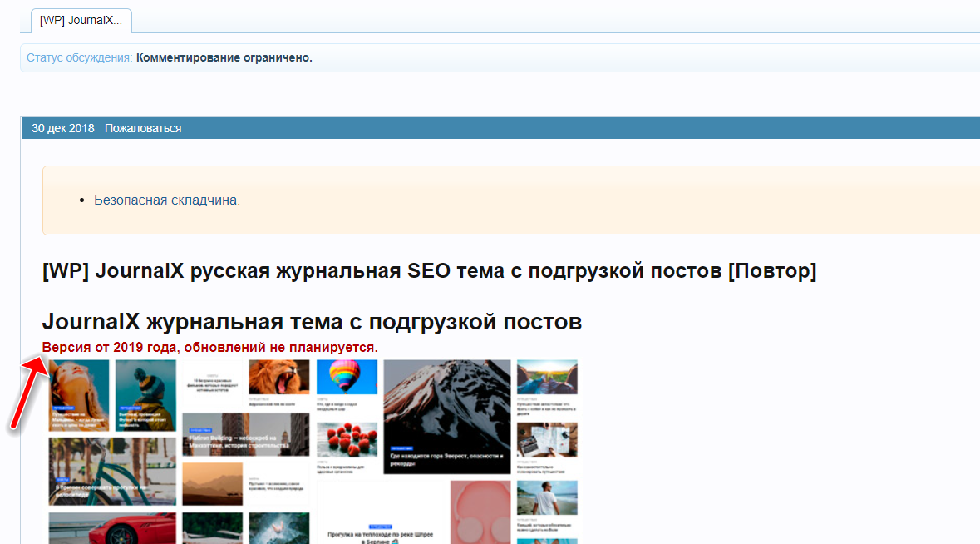Click the man on beach thumbnail
Viewport: 980px width, 544px height.
[x=547, y=497]
